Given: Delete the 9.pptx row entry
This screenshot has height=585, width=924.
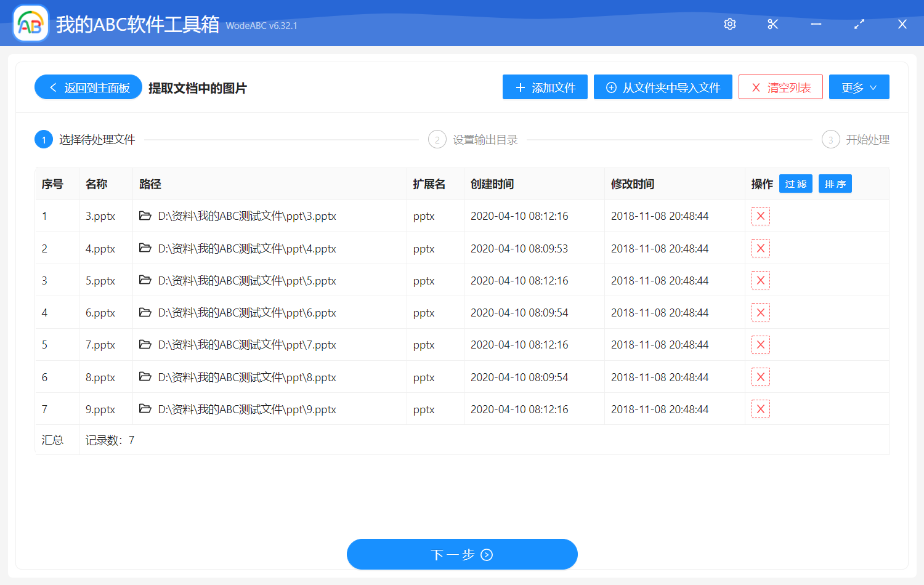Looking at the screenshot, I should (761, 409).
